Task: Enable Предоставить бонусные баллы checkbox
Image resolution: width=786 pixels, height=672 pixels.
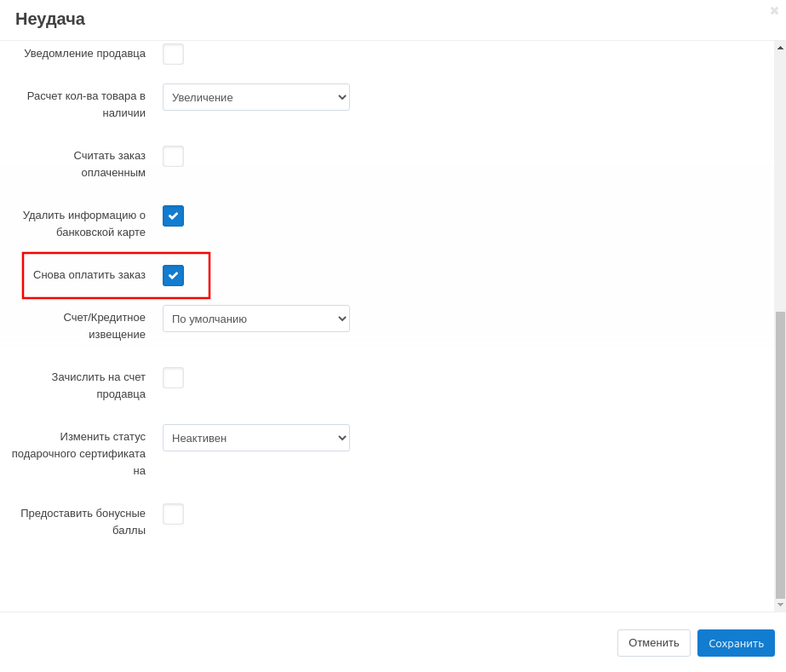Action: pos(173,514)
